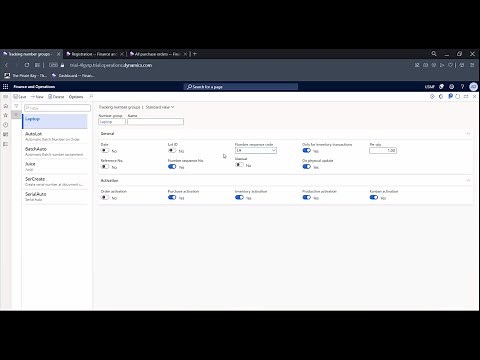Open a new browser tab with plus
The image size is (480, 360).
195,54
